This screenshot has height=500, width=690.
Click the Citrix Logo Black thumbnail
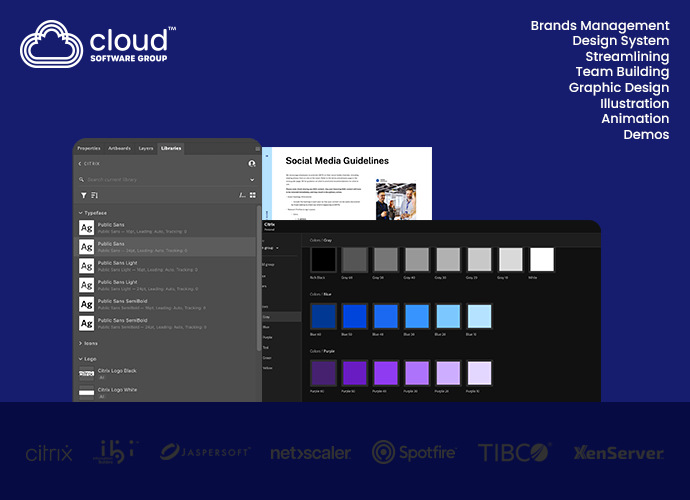87,373
